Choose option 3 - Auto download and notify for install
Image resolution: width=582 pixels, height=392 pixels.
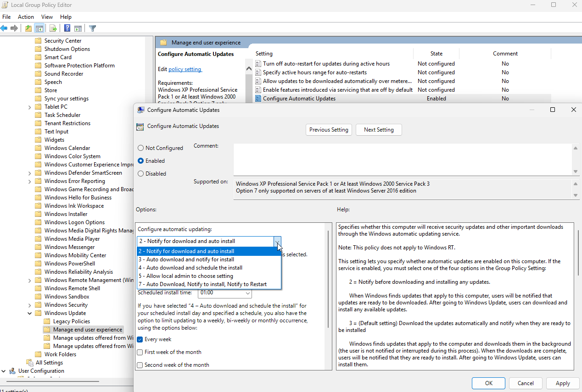[209, 259]
